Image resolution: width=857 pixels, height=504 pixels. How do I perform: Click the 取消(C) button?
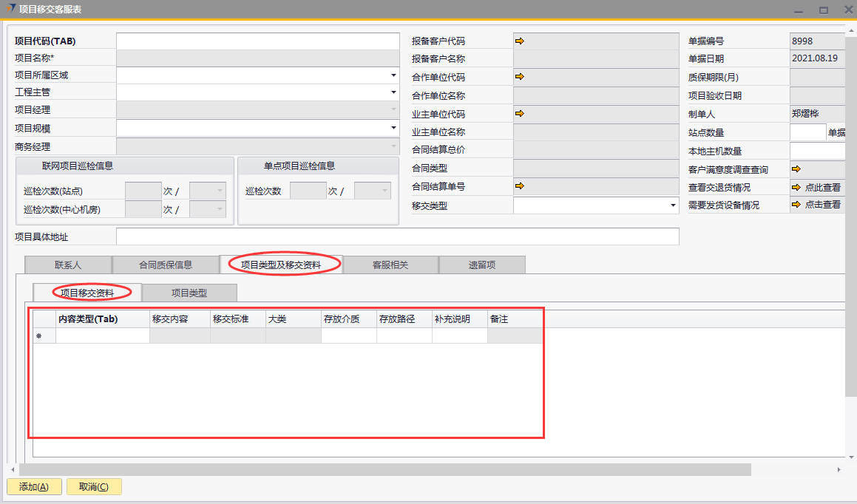click(94, 487)
